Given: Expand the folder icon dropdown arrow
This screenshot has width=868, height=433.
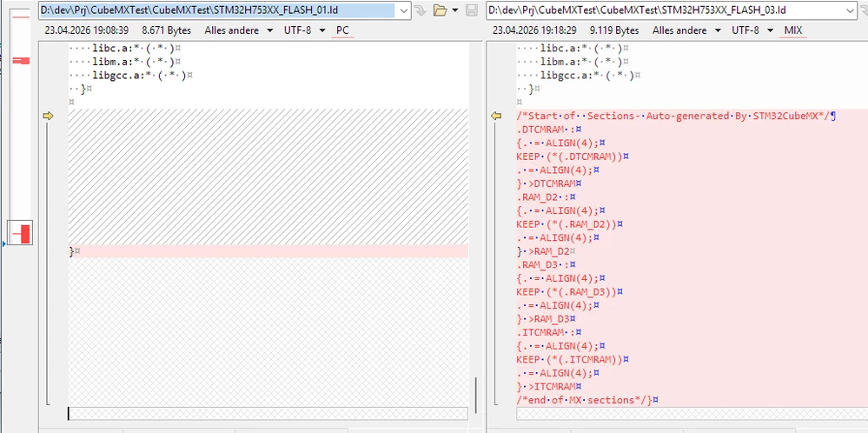Looking at the screenshot, I should click(x=455, y=10).
